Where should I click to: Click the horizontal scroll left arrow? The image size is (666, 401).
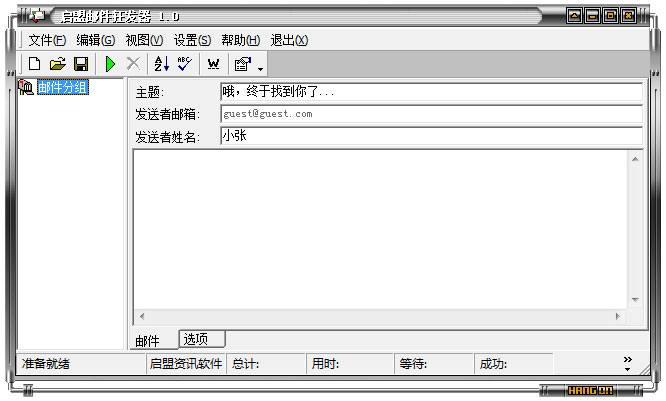pyautogui.click(x=142, y=316)
